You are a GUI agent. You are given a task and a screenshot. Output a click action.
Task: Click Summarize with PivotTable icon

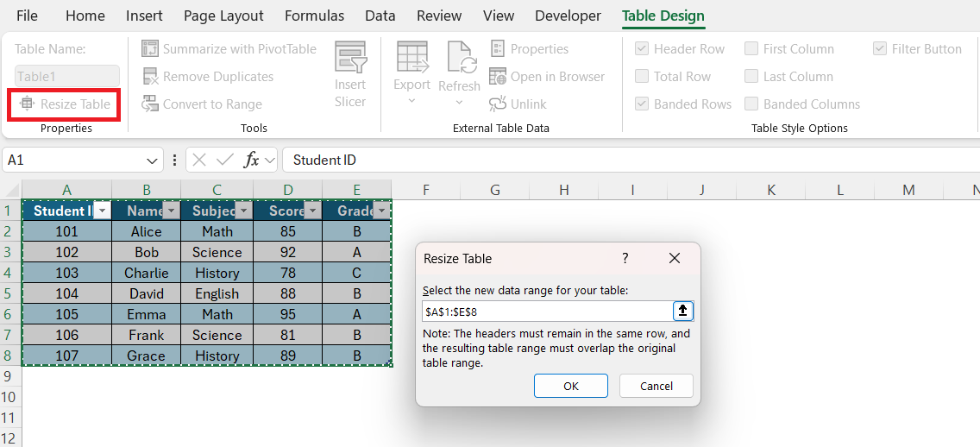[150, 49]
